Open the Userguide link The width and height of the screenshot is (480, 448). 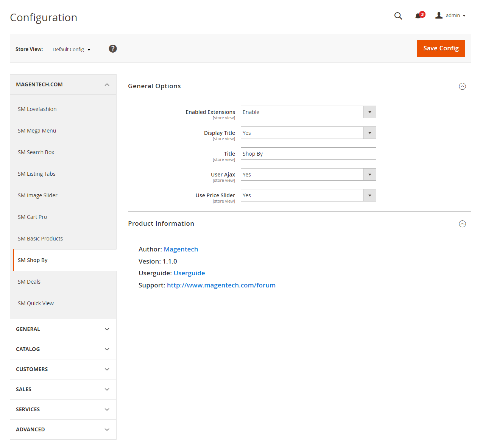click(189, 273)
